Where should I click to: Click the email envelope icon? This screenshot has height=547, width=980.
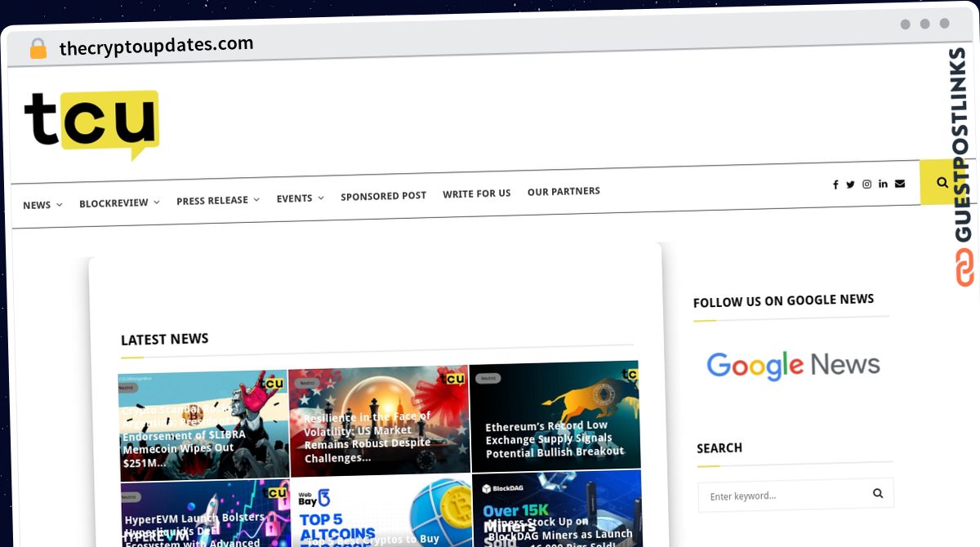pyautogui.click(x=900, y=183)
